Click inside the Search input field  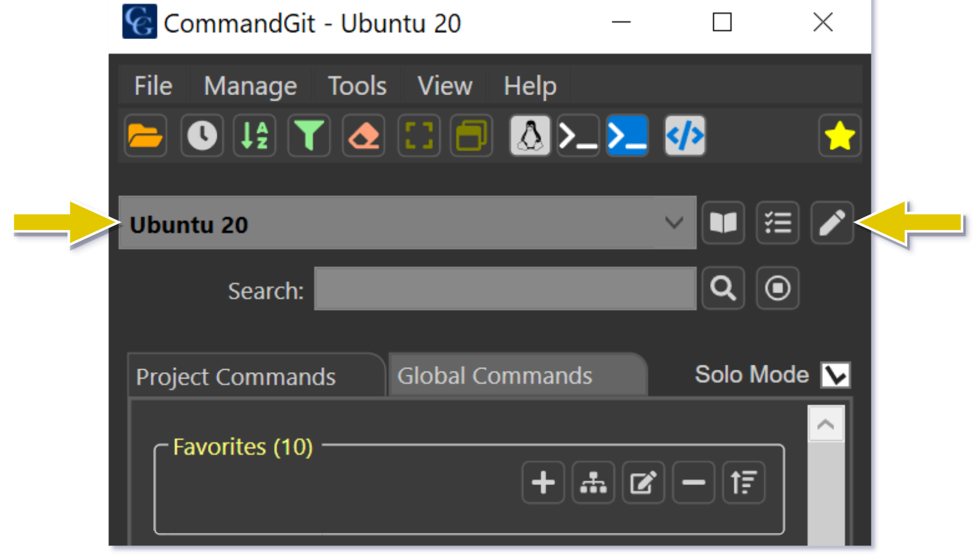coord(505,289)
